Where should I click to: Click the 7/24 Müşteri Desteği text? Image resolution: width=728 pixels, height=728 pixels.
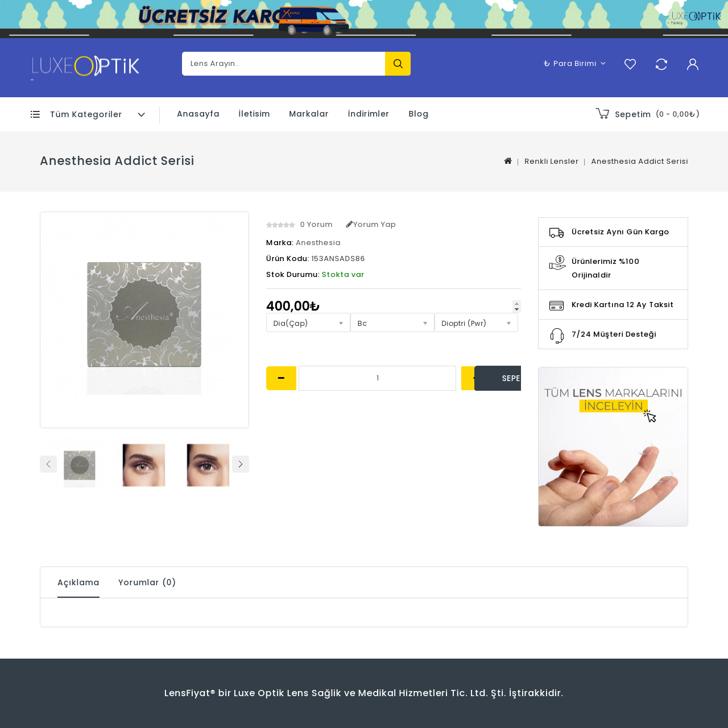click(x=614, y=334)
